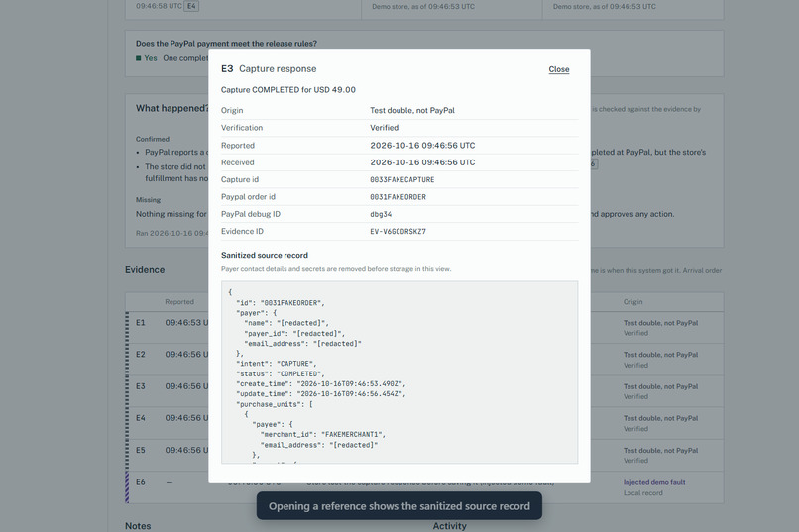
Task: Click the 'Sanitized source record' heading
Action: (x=265, y=255)
